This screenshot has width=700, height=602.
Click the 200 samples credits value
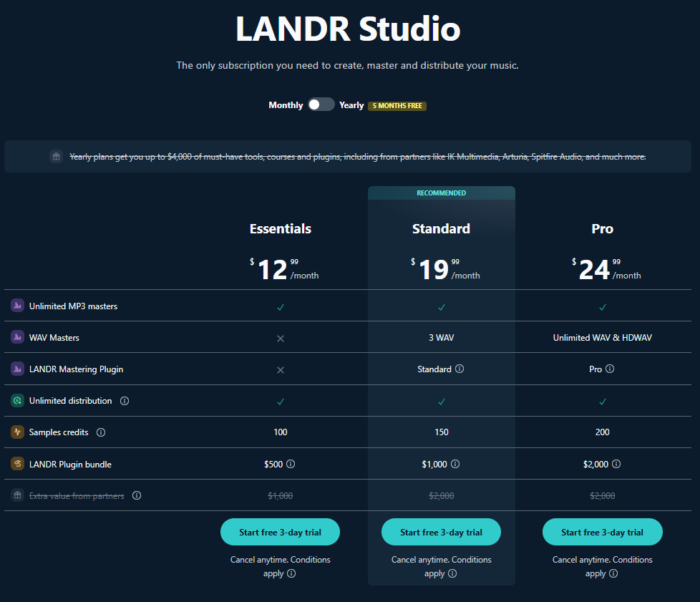click(602, 432)
